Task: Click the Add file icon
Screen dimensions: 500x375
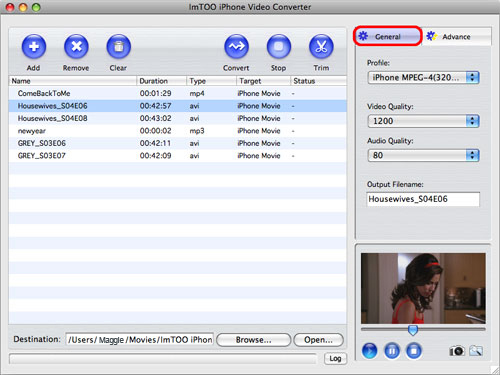Action: [x=34, y=46]
